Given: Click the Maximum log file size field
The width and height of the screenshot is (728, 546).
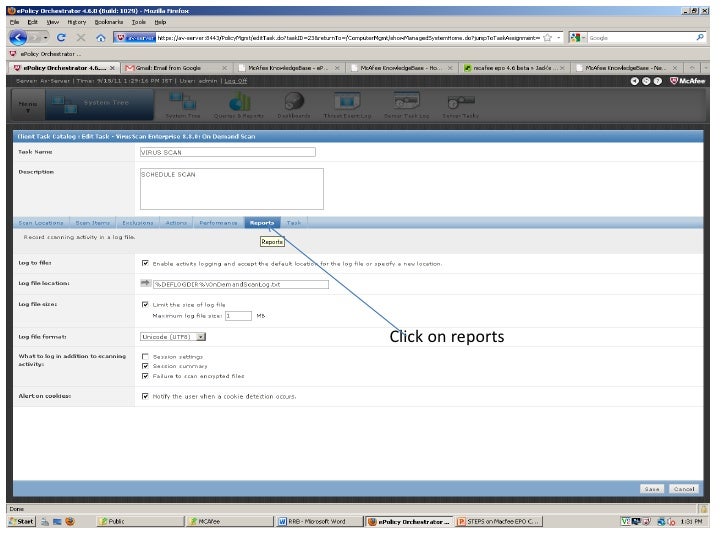Looking at the screenshot, I should tap(238, 316).
